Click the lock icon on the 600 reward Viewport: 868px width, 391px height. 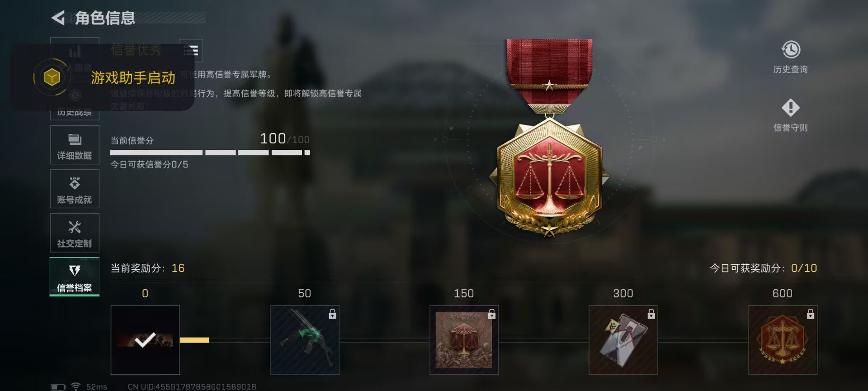810,314
